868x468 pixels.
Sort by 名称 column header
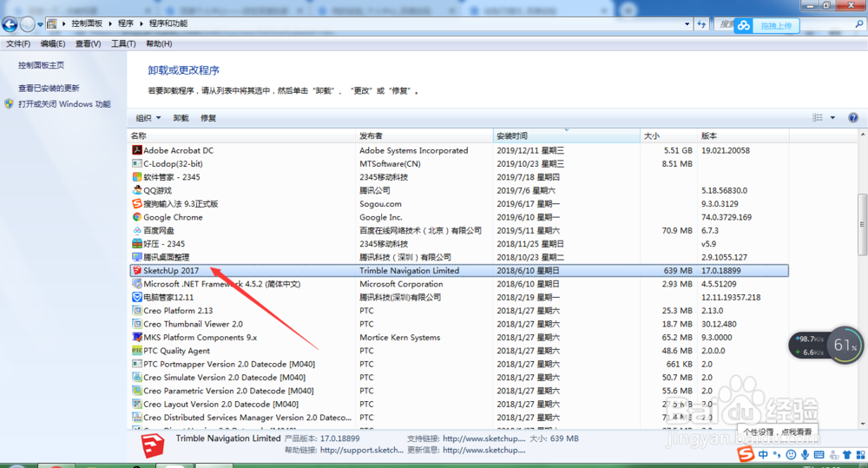point(242,135)
